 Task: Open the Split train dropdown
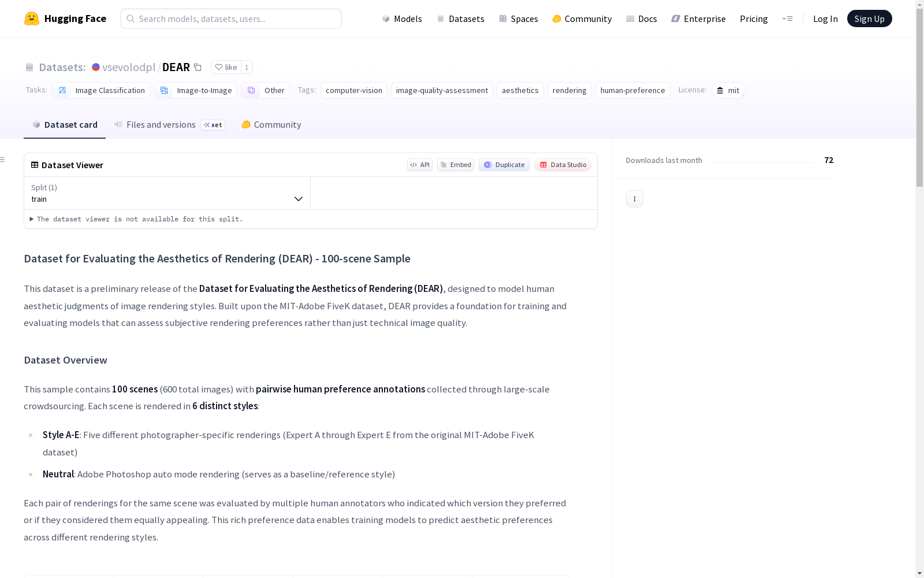tap(167, 193)
